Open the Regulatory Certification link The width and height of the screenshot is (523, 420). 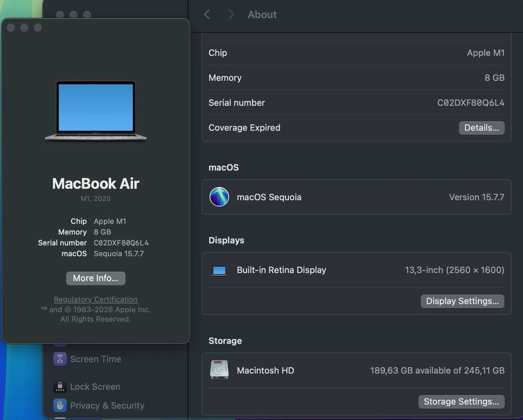96,299
